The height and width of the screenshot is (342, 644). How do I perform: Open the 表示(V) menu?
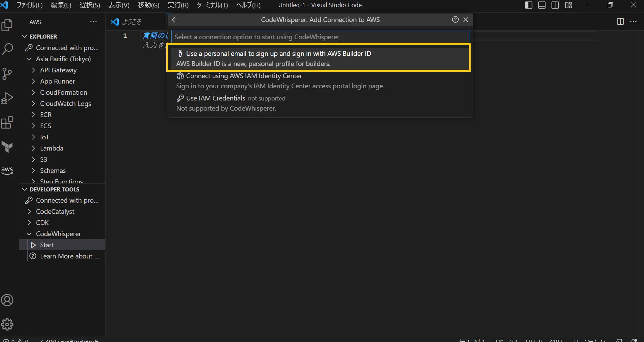coord(119,5)
